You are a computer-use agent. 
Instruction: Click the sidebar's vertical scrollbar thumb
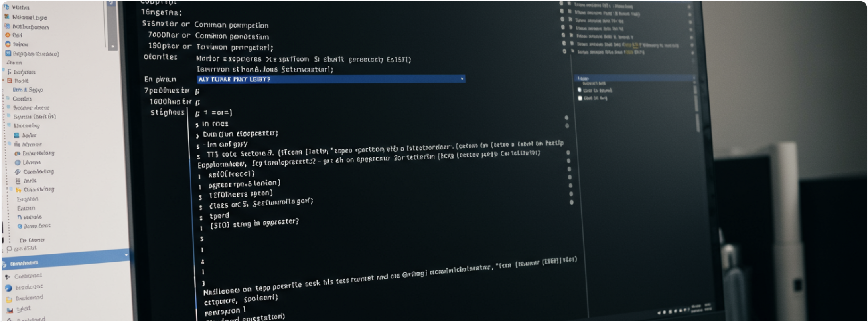pos(112,28)
